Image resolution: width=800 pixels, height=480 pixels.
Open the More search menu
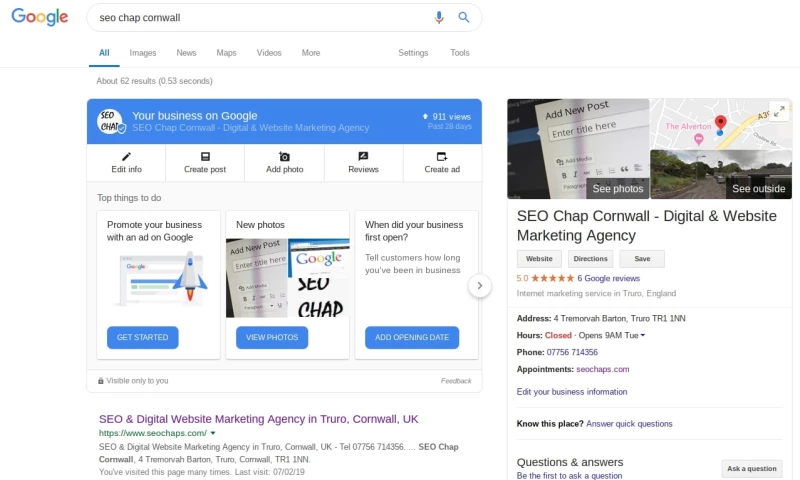tap(311, 53)
